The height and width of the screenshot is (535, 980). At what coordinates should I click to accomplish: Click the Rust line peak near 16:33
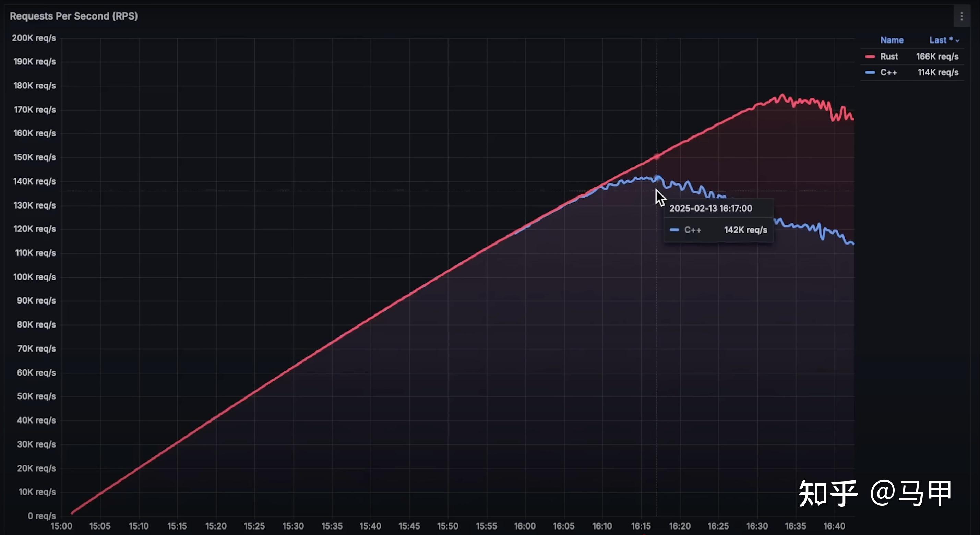point(782,95)
